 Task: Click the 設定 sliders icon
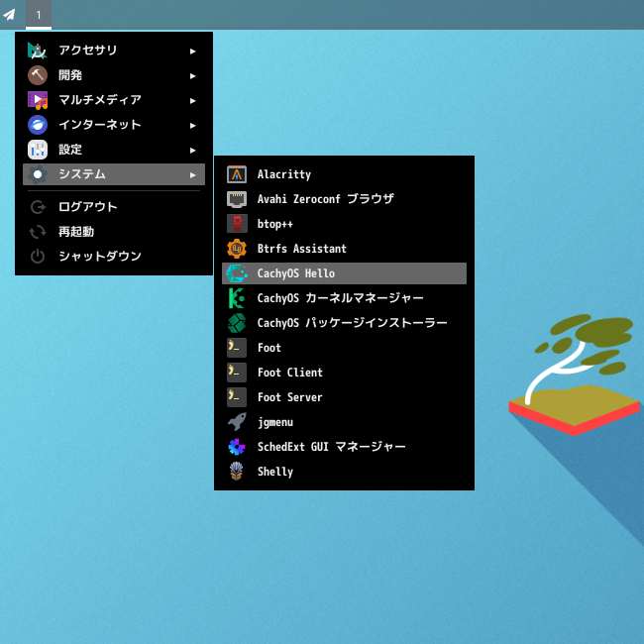(38, 150)
